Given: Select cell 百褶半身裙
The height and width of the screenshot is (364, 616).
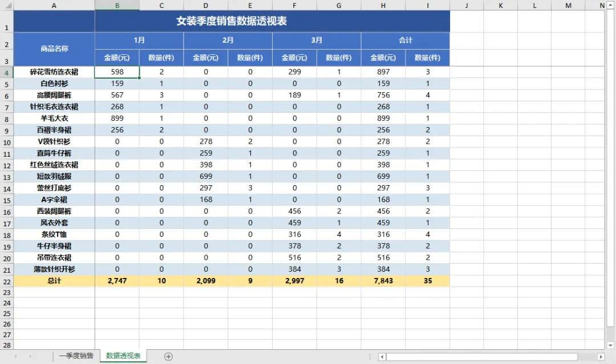Looking at the screenshot, I should point(54,130).
